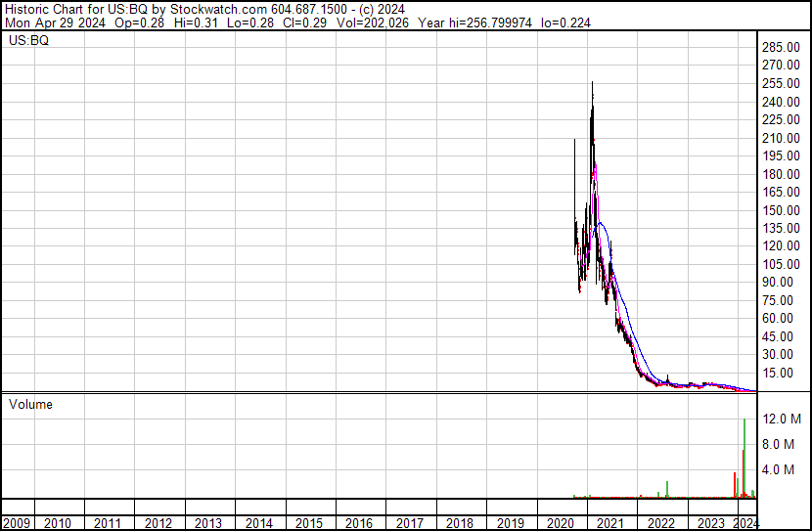Click the 2022 year label on the time axis
Viewport: 812px width, 531px height.
[661, 523]
